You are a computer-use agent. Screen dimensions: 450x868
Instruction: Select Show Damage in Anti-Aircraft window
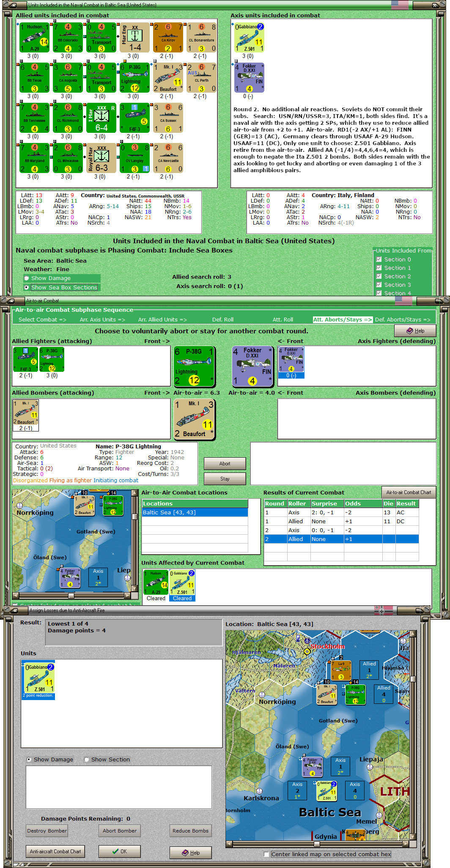pyautogui.click(x=29, y=760)
